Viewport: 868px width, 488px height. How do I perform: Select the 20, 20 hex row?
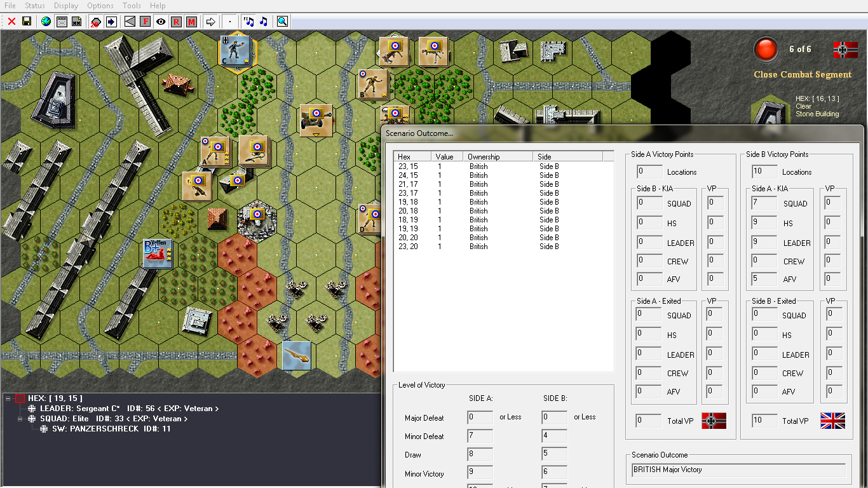tap(503, 238)
